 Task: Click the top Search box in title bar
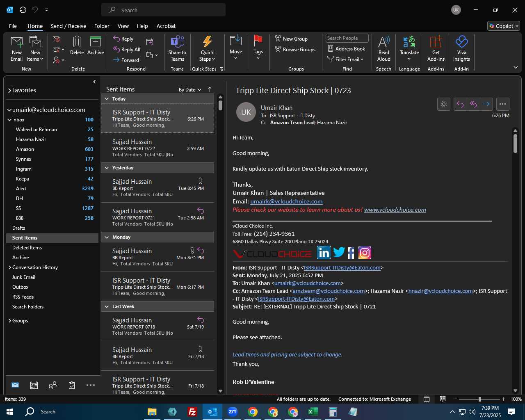click(163, 10)
